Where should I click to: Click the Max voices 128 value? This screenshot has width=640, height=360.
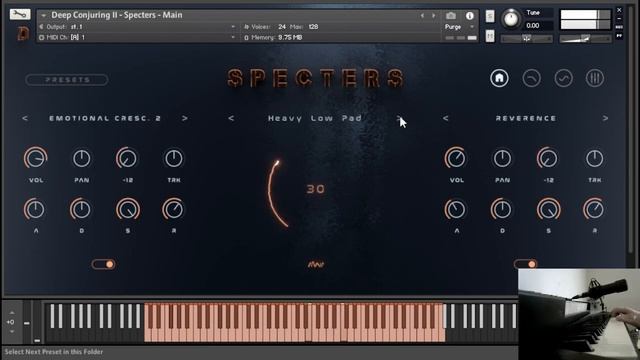(x=313, y=27)
